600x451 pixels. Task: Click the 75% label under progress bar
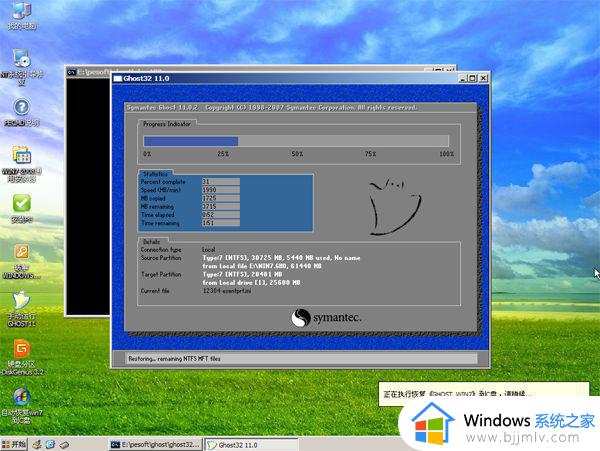(x=370, y=154)
